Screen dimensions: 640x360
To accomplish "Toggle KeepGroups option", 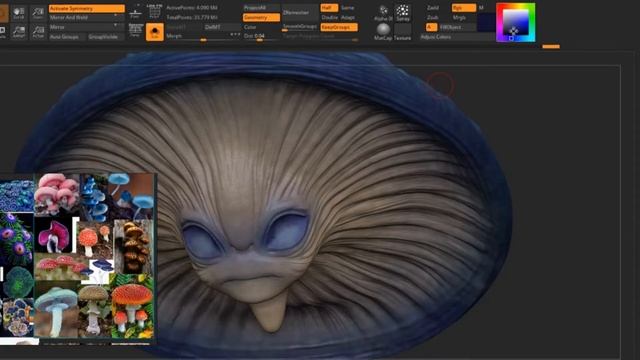I will coord(339,27).
